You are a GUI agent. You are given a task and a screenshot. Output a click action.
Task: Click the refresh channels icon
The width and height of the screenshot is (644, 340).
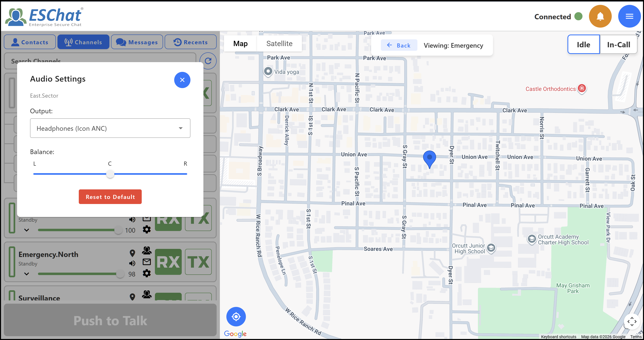click(x=208, y=61)
